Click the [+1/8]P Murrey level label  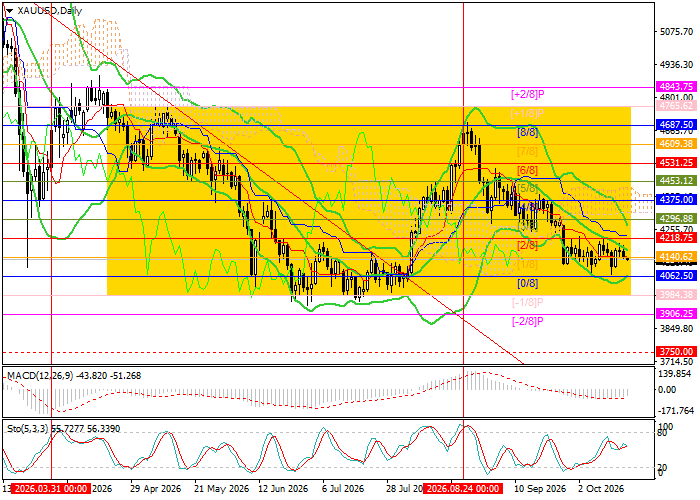(x=528, y=113)
